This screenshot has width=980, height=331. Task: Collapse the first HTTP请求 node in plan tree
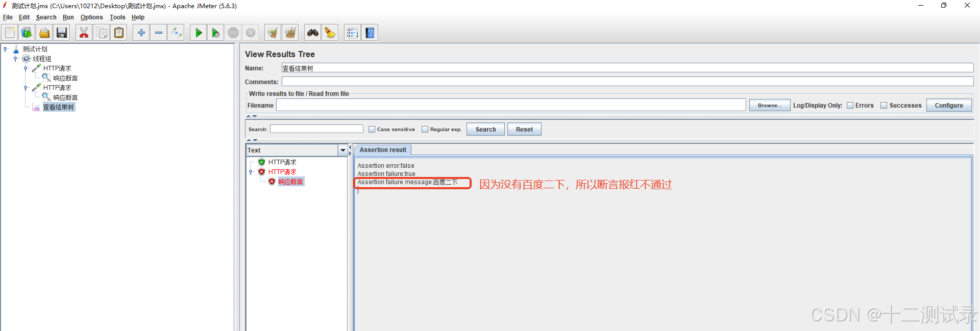(x=26, y=68)
